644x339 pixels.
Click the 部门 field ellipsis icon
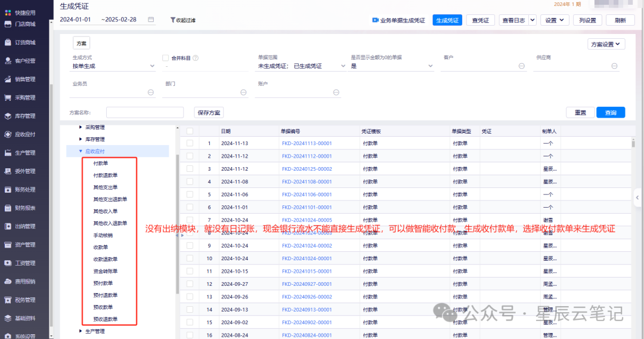click(x=243, y=93)
